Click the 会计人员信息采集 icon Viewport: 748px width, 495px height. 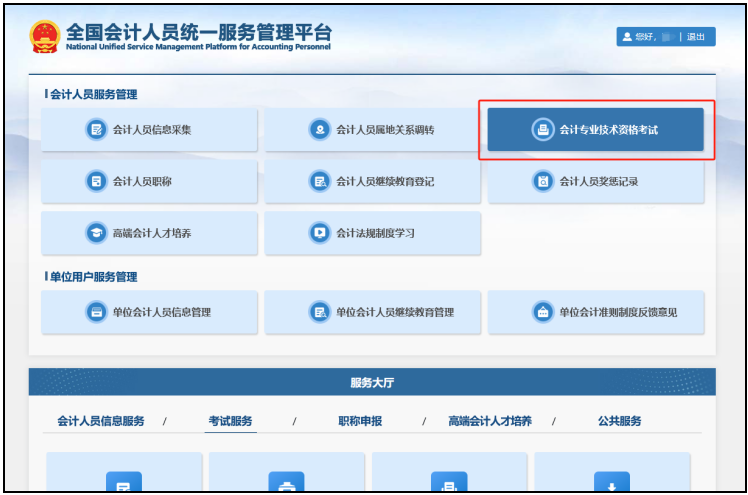[x=96, y=130]
